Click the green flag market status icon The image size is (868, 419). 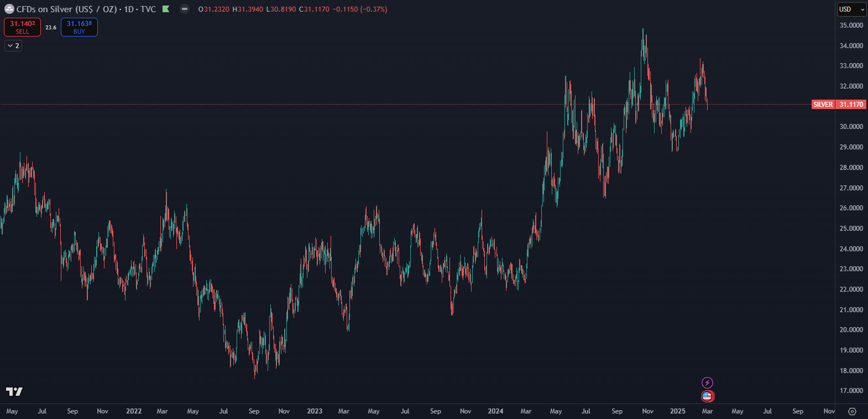coord(166,9)
